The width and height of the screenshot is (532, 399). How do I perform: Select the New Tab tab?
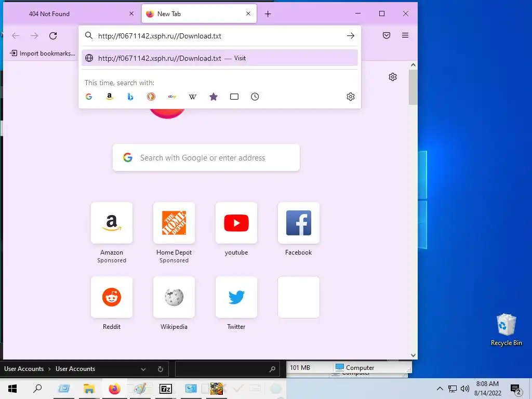[199, 14]
